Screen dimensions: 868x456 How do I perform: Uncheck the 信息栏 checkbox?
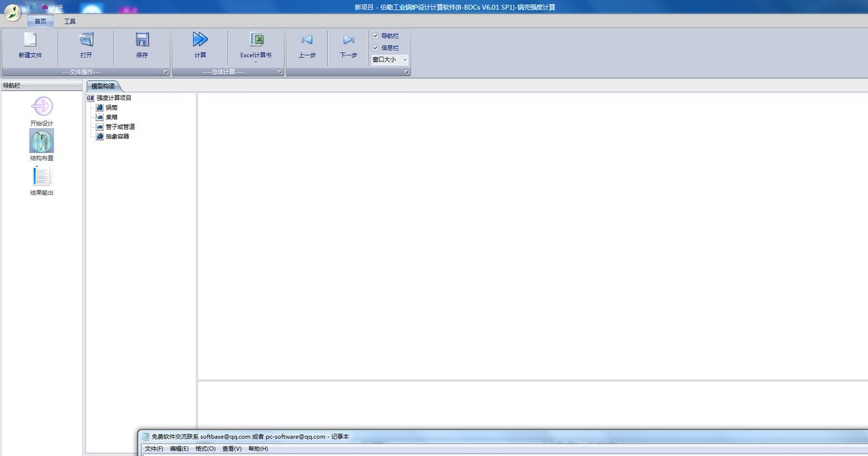pyautogui.click(x=376, y=48)
